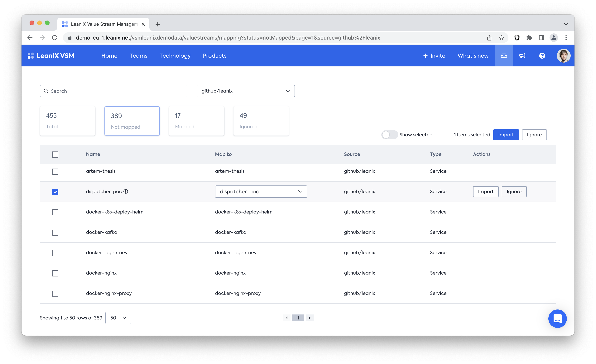Open the Technology nav menu
Screen dimensions: 596x364
pyautogui.click(x=175, y=56)
